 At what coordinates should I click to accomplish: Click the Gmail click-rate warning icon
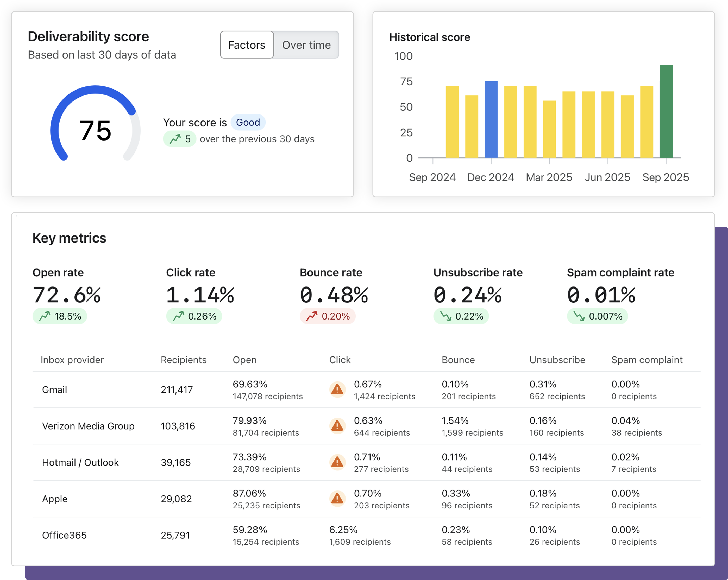click(337, 390)
